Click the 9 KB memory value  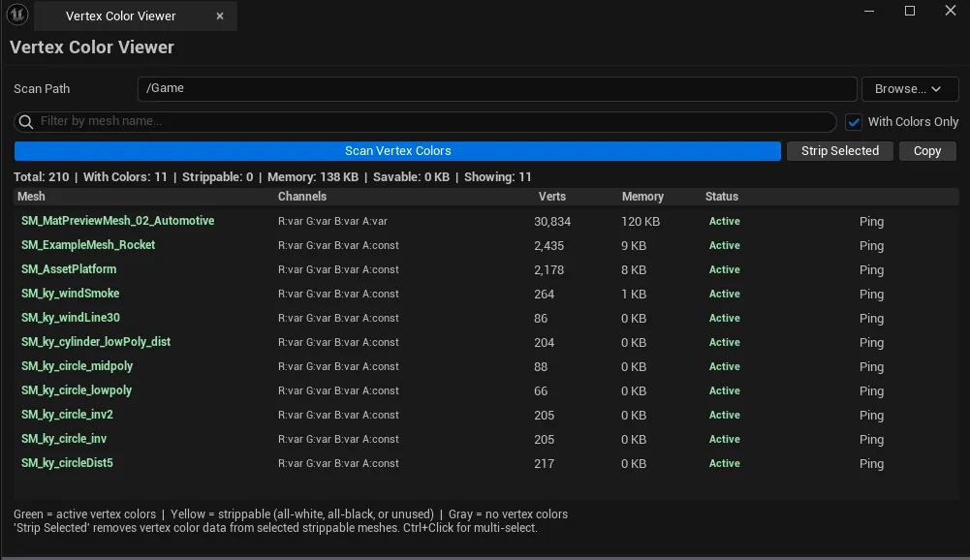634,246
